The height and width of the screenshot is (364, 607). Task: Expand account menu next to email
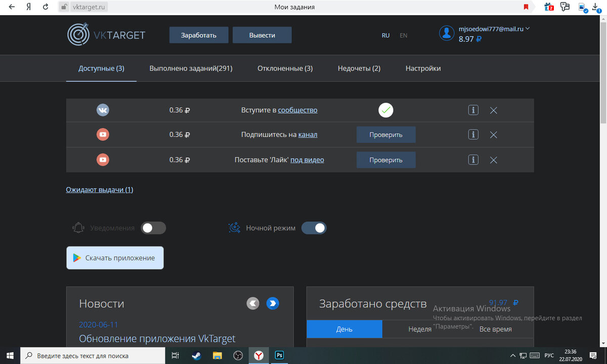(528, 29)
